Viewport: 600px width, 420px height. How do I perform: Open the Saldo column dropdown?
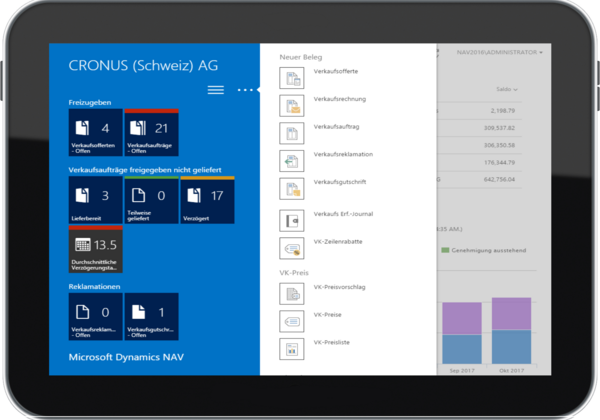click(x=507, y=89)
